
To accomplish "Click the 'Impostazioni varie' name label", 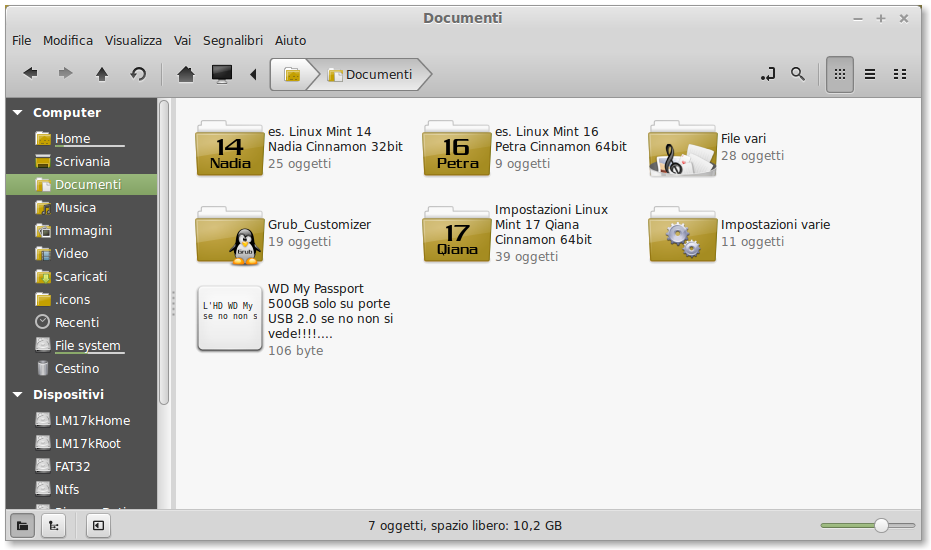I will click(775, 225).
